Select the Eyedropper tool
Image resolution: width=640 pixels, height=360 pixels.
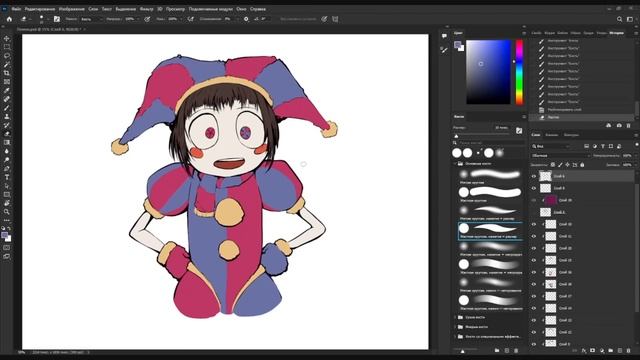[7, 90]
